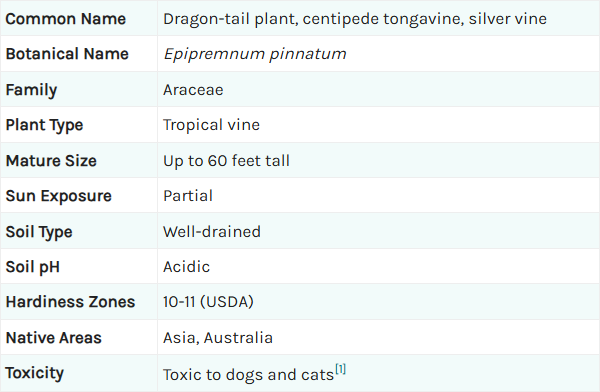Click the Soil Type label
This screenshot has width=600, height=392.
pos(39,232)
